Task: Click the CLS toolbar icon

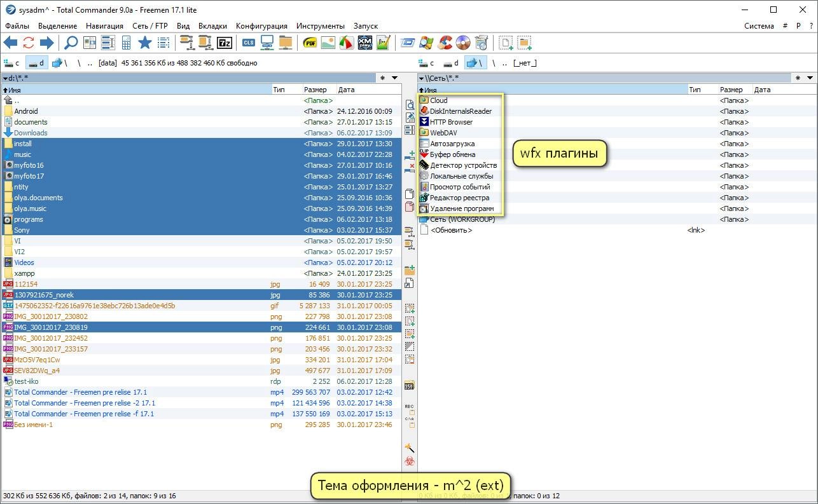Action: (x=249, y=43)
